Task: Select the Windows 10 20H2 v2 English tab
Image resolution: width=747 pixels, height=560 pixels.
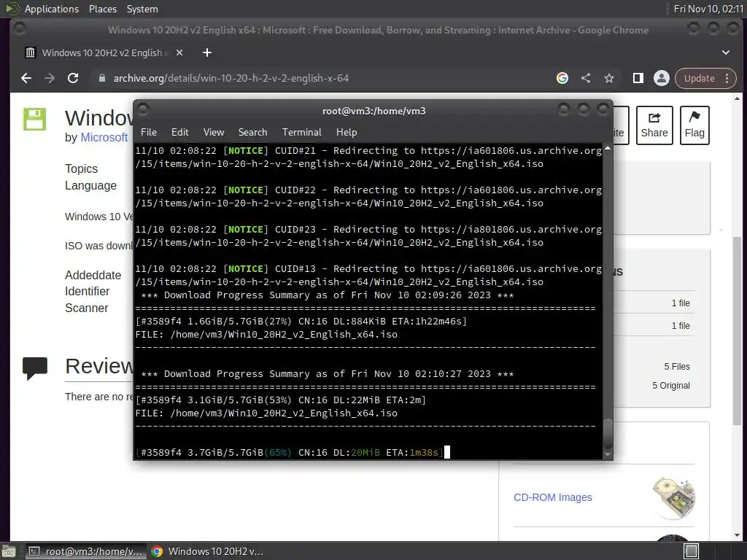Action: 104,52
